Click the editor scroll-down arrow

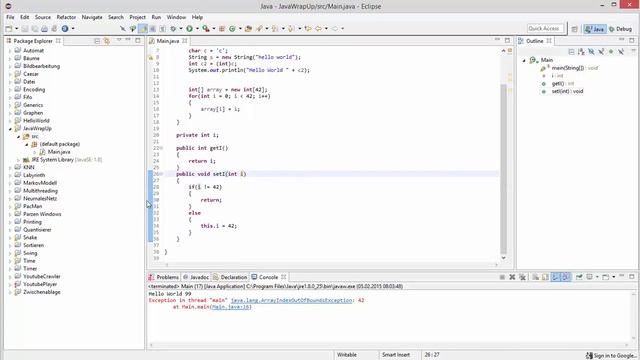coord(503,258)
